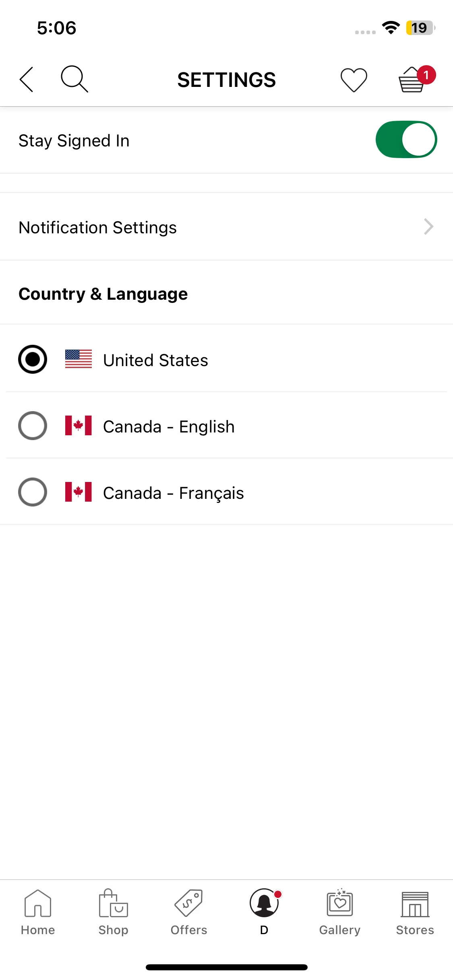Open search with the magnifying glass icon
453x980 pixels.
(x=74, y=79)
